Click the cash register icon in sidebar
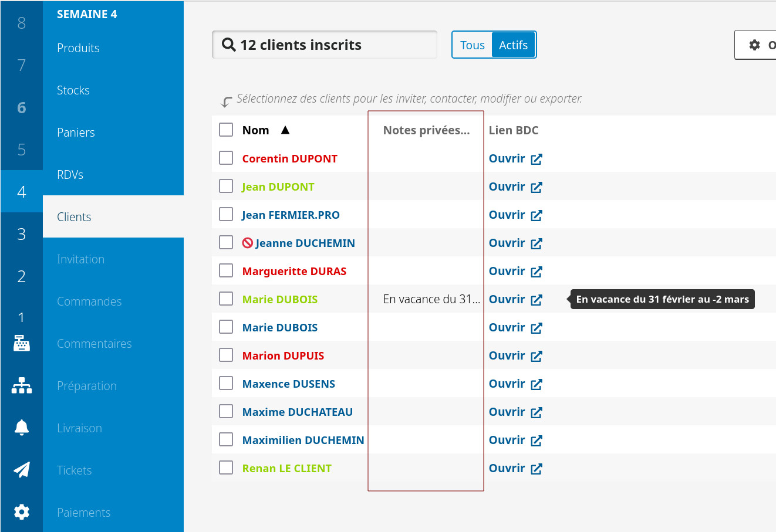Viewport: 776px width, 532px height. (22, 343)
